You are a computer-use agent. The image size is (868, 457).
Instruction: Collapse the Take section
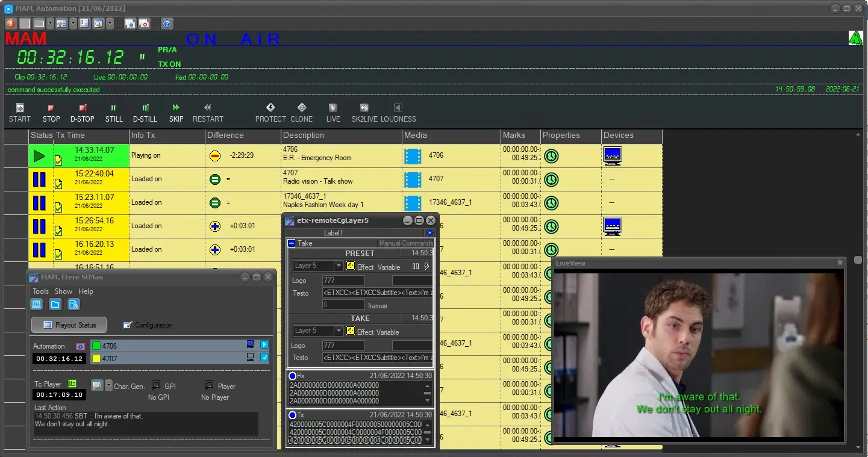coord(292,243)
